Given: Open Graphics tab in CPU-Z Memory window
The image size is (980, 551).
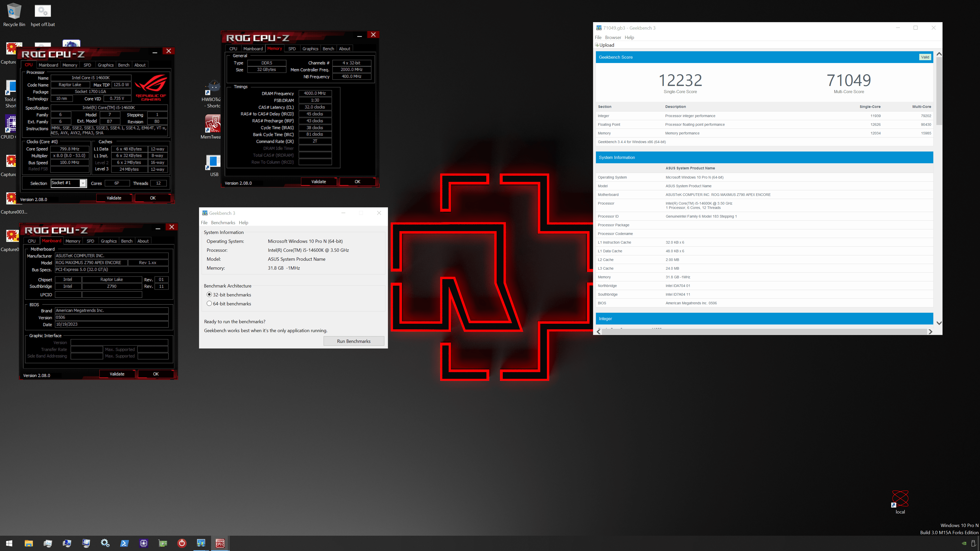Looking at the screenshot, I should pyautogui.click(x=310, y=49).
